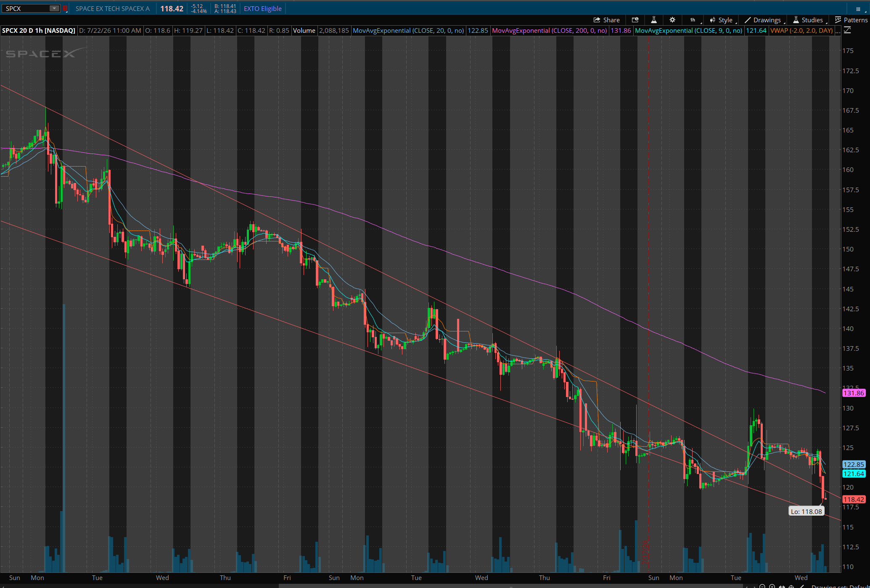Click the last price 118.42 in header

coord(172,8)
